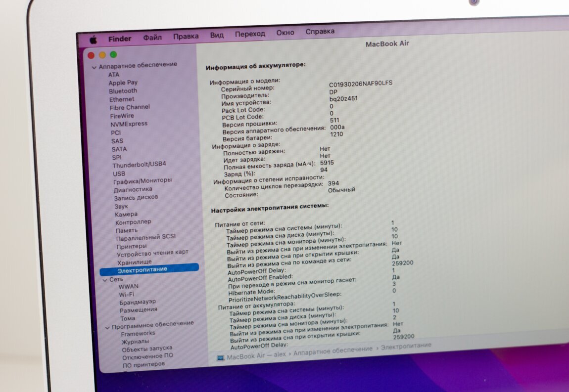Select Хранилище in the sidebar
Viewport: 569px width, 392px height.
(134, 261)
